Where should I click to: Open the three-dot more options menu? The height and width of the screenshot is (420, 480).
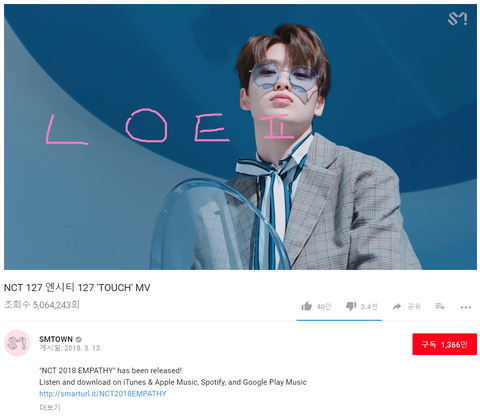pyautogui.click(x=466, y=307)
